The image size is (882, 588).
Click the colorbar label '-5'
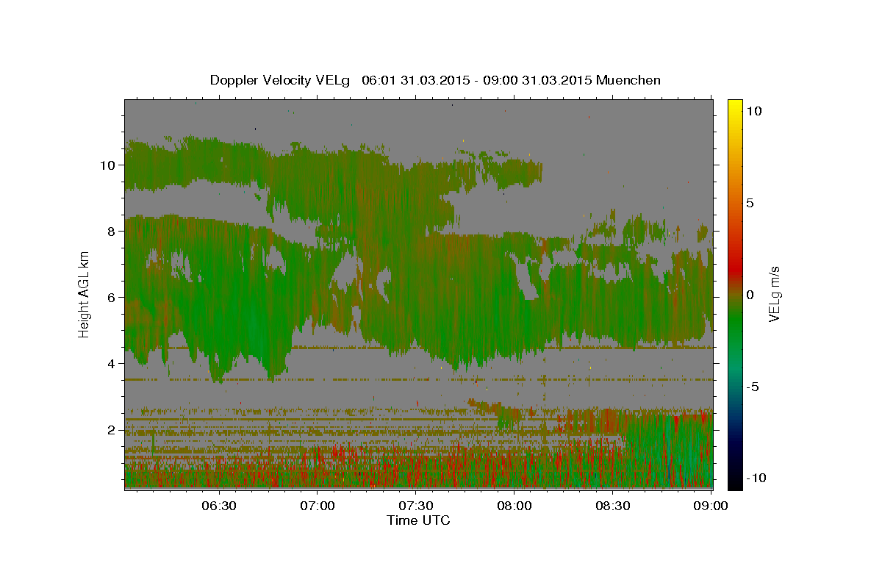click(752, 386)
